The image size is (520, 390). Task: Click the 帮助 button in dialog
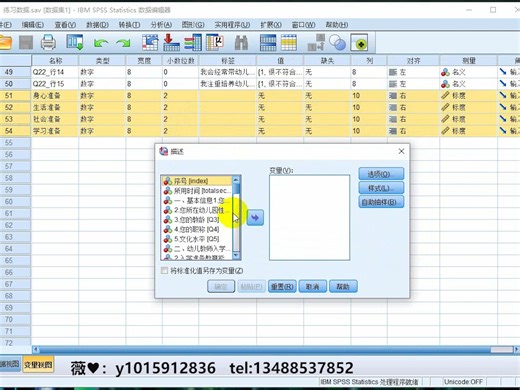343,287
